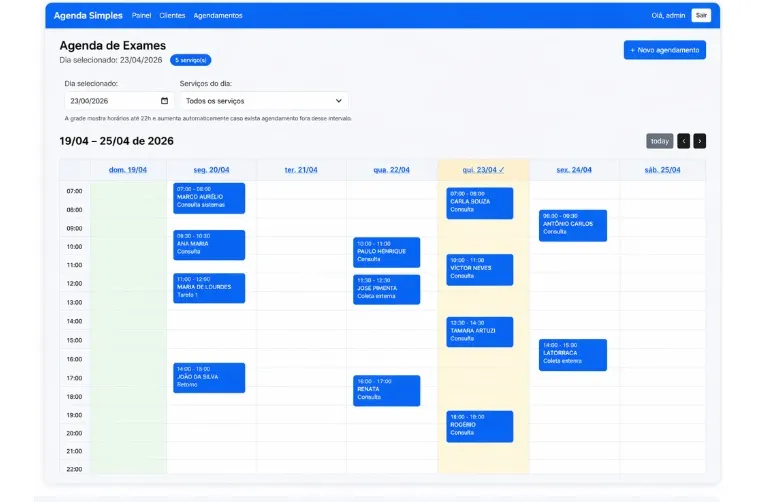Open the calendar picker icon in date field
Image resolution: width=757 pixels, height=502 pixels.
[164, 101]
